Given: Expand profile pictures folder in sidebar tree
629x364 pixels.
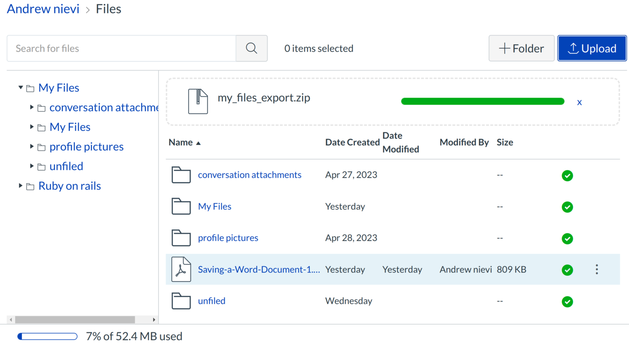Looking at the screenshot, I should click(x=32, y=146).
